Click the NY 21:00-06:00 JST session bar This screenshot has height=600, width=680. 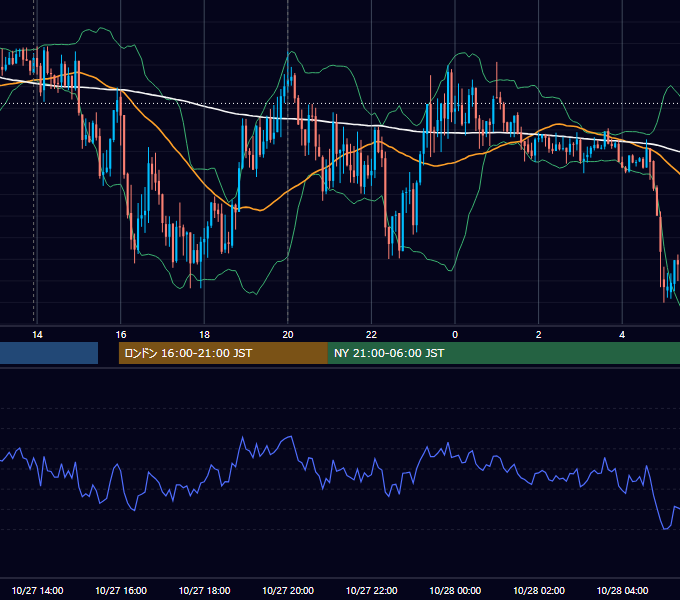pos(503,353)
